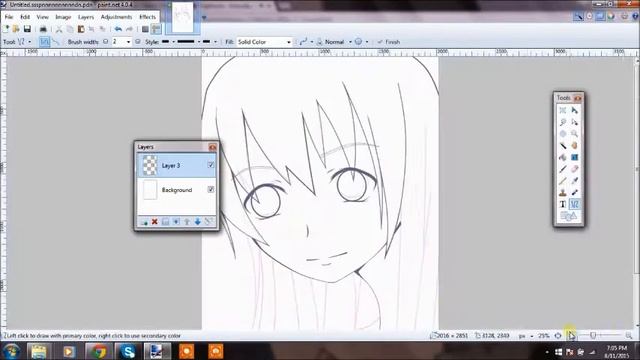
Task: Select the Eraser tool
Action: [x=574, y=169]
